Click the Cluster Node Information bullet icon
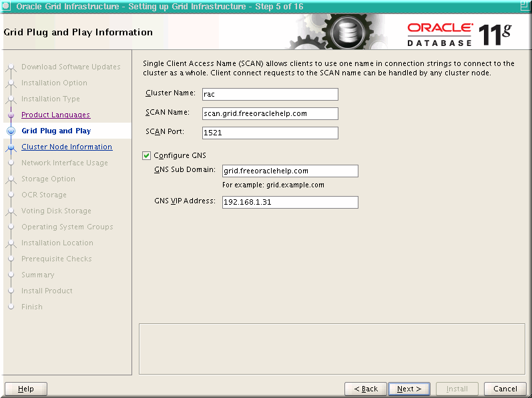The image size is (532, 398). point(11,147)
